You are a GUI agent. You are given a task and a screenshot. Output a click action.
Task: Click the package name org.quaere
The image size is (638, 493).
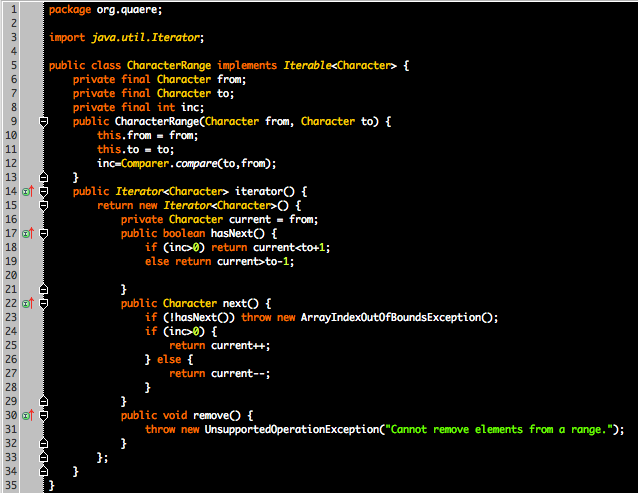click(129, 10)
